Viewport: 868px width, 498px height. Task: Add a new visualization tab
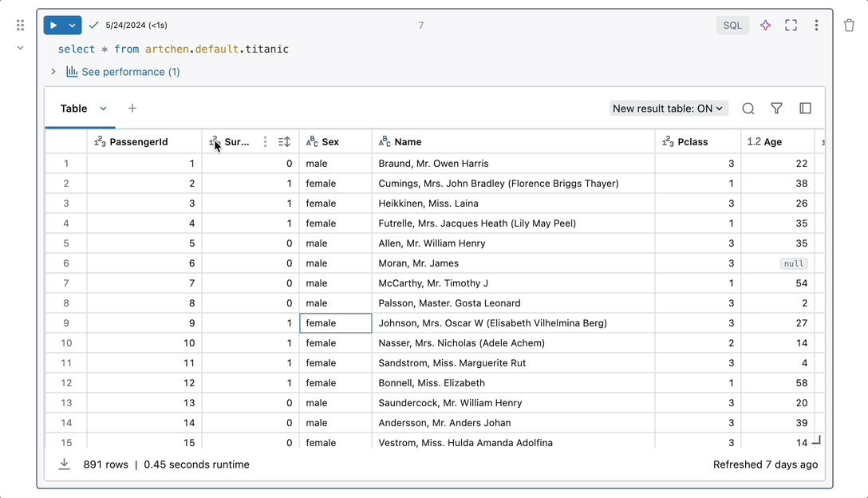click(x=132, y=109)
